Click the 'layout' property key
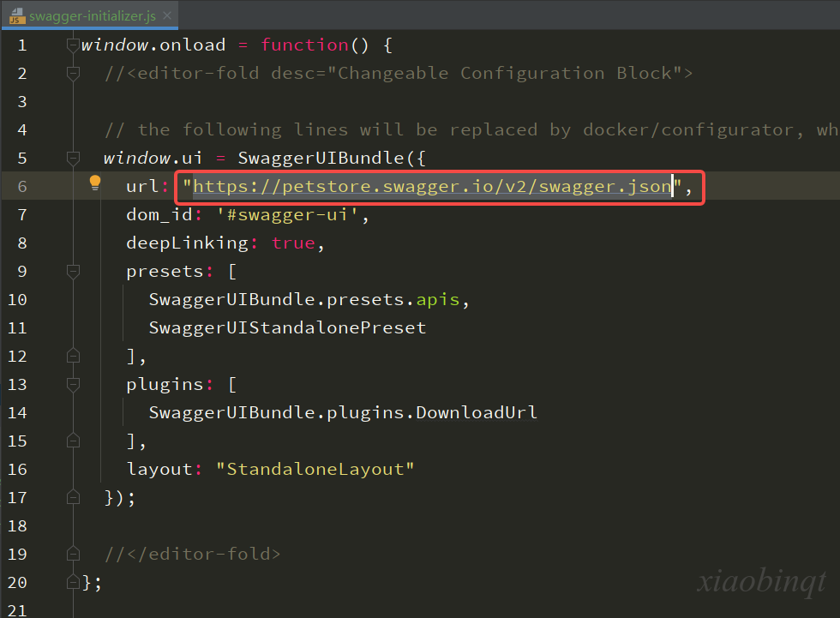840x618 pixels. click(x=159, y=469)
